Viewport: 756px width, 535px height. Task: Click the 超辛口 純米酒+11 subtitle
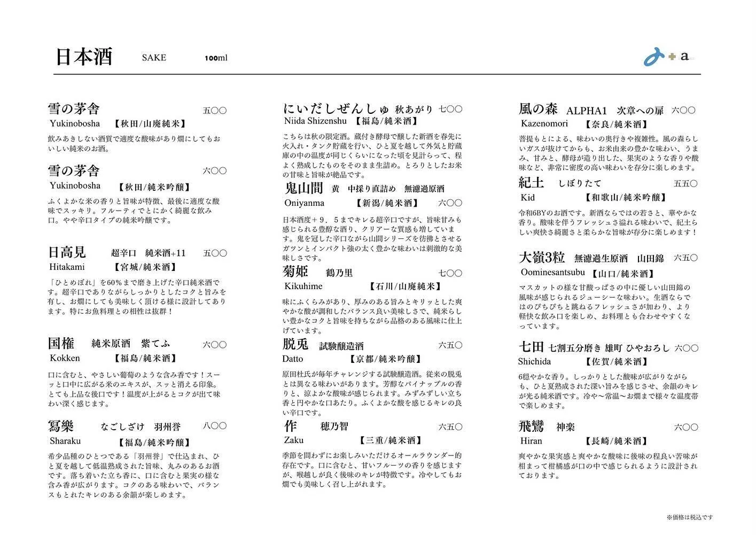point(149,253)
